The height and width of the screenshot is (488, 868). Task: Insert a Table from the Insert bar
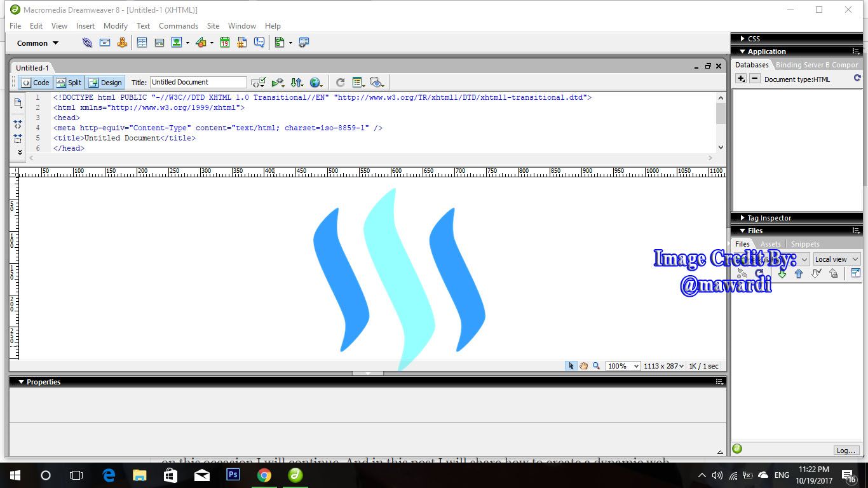142,43
